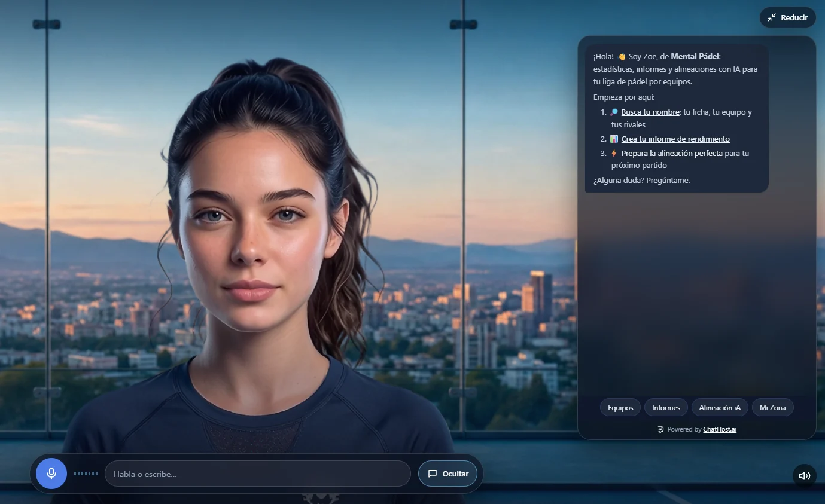Select the Informes quick reply chip
The width and height of the screenshot is (825, 504).
pyautogui.click(x=666, y=408)
